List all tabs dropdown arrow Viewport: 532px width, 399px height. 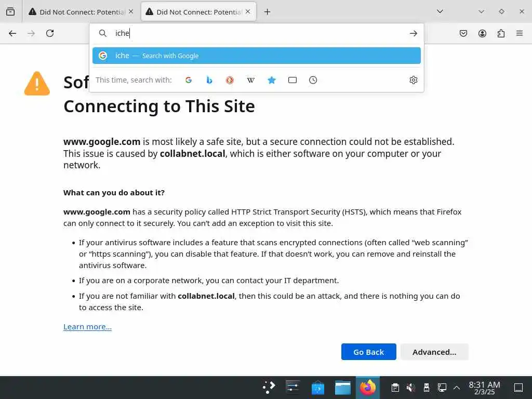(x=440, y=11)
